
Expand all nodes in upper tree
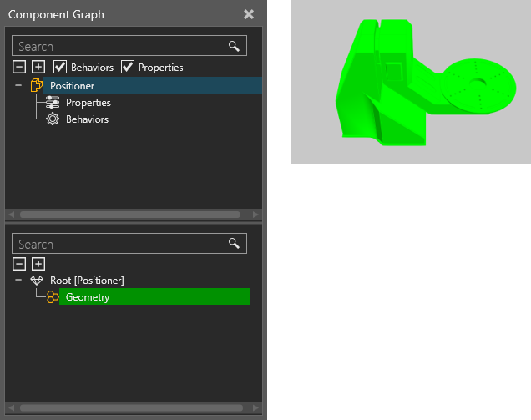click(38, 67)
